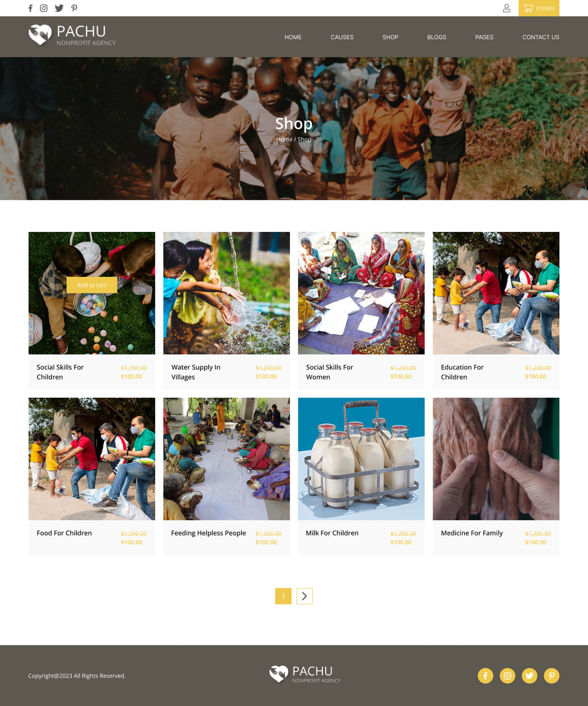Image resolution: width=588 pixels, height=706 pixels.
Task: Click the Add to cart button
Action: click(92, 285)
